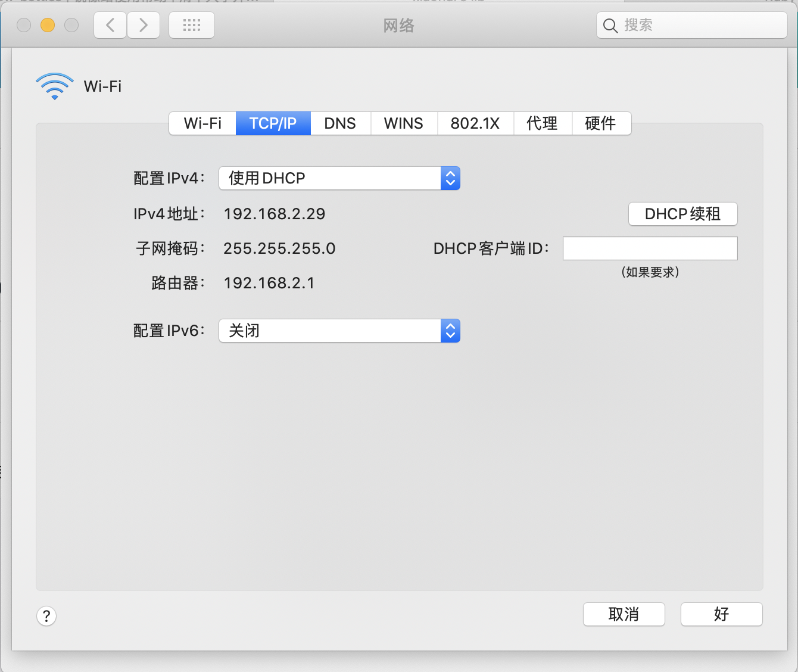Click the DHCP 续租 renew lease button

tap(683, 214)
